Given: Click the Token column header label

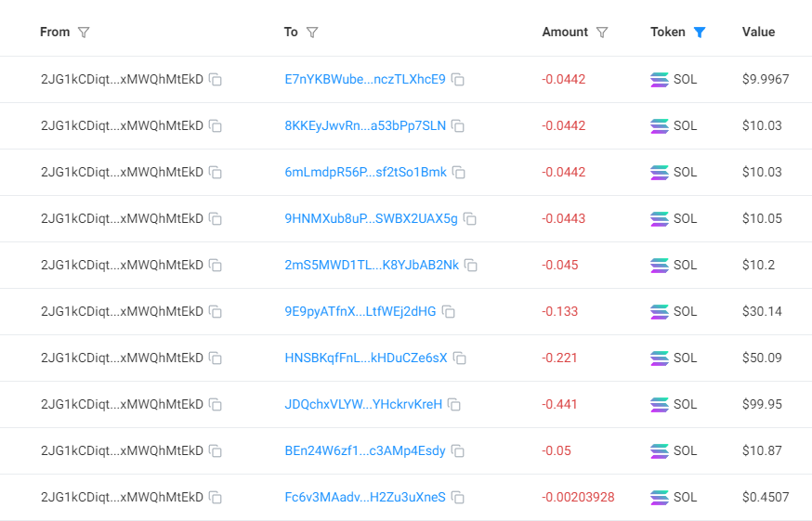Looking at the screenshot, I should 667,33.
